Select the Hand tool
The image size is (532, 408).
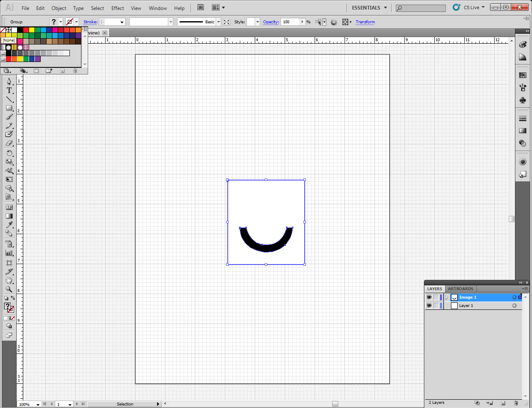point(9,280)
